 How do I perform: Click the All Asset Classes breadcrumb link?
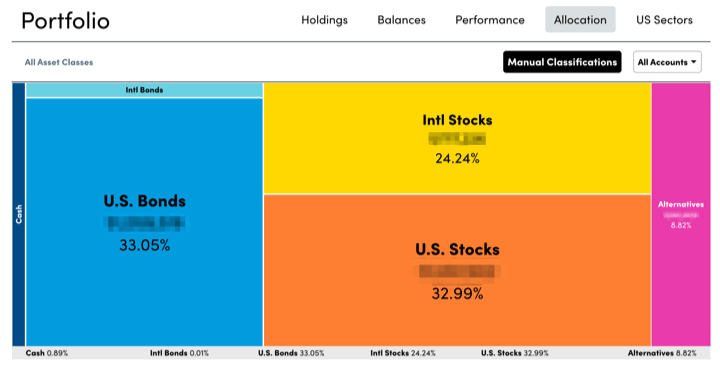59,62
